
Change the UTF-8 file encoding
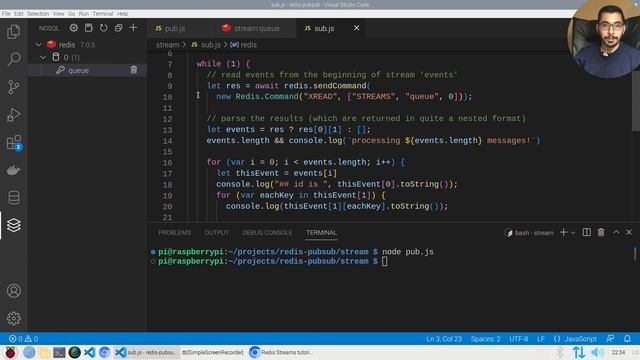518,339
